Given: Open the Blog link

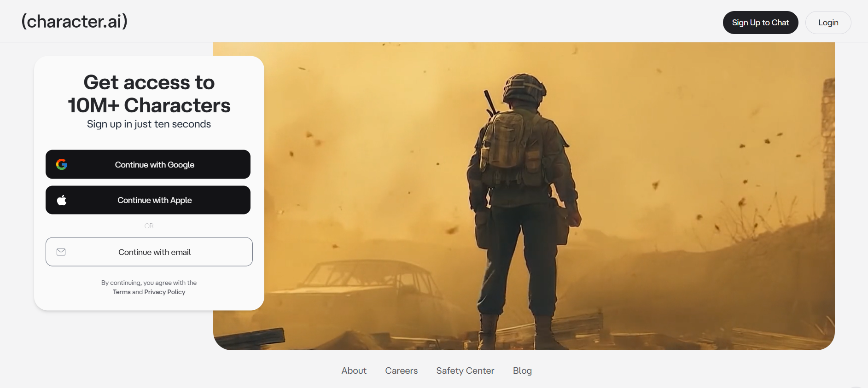Looking at the screenshot, I should pyautogui.click(x=522, y=371).
